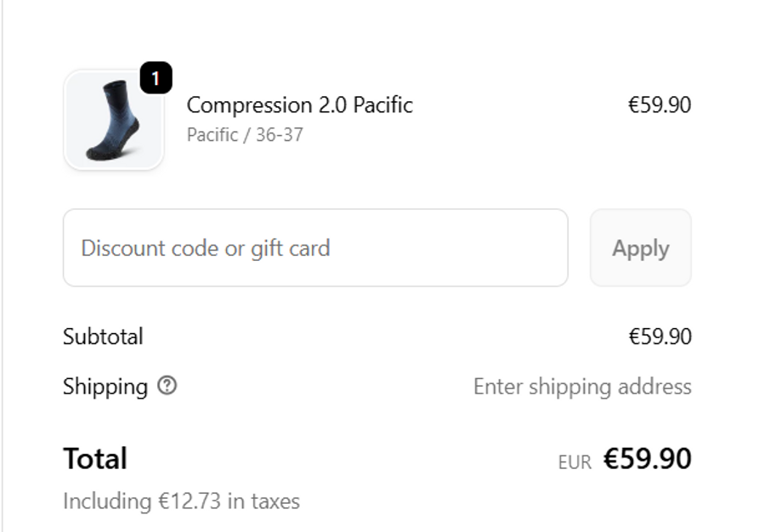
Task: Click the Shipping label text
Action: tap(105, 387)
